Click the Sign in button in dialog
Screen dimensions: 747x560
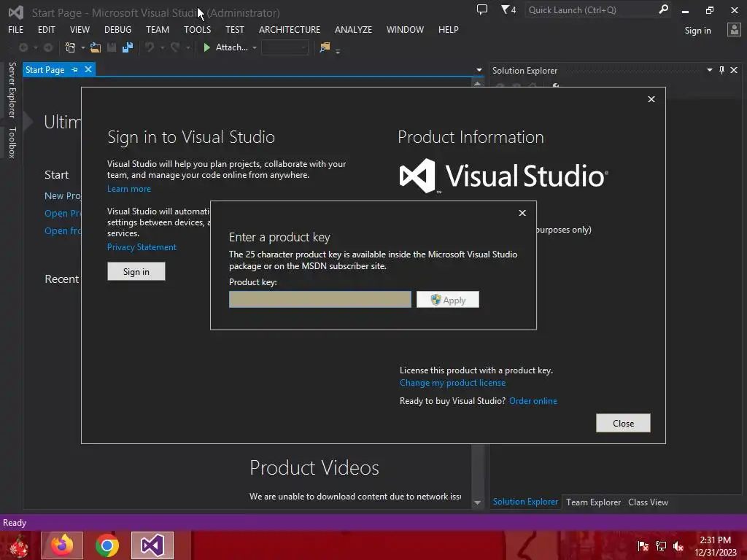pos(136,271)
